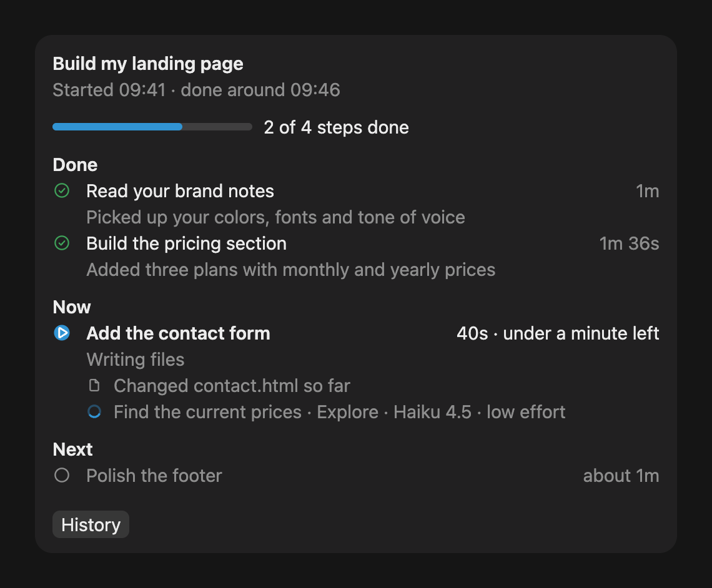Select the Add the contact form step
This screenshot has height=588, width=712.
(178, 333)
